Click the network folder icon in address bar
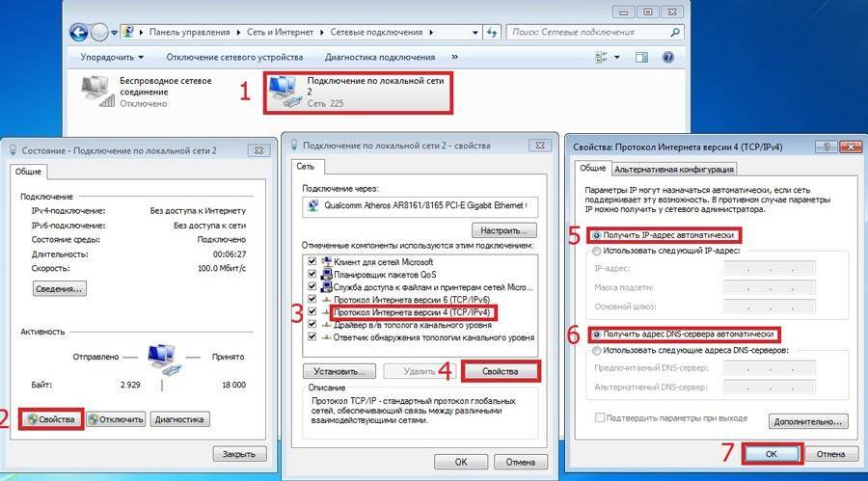This screenshot has height=481, width=868. pyautogui.click(x=128, y=32)
